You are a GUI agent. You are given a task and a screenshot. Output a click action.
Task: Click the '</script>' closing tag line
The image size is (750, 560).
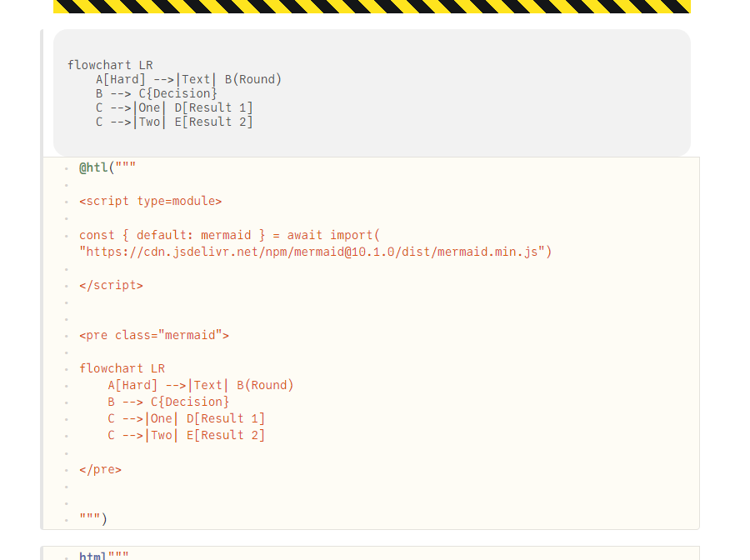pos(111,286)
